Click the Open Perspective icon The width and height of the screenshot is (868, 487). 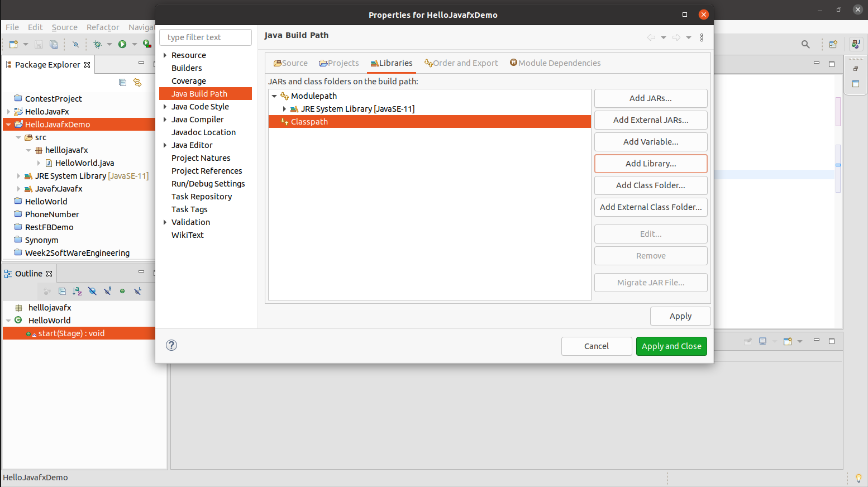click(x=833, y=44)
